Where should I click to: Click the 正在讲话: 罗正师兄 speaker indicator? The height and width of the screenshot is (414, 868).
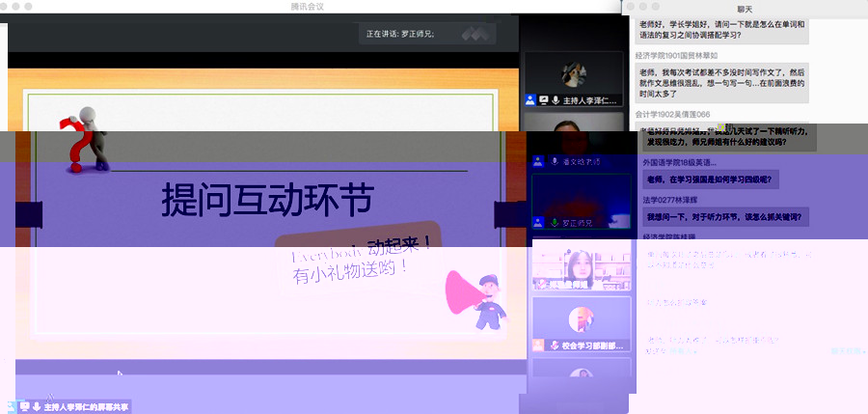pyautogui.click(x=427, y=34)
